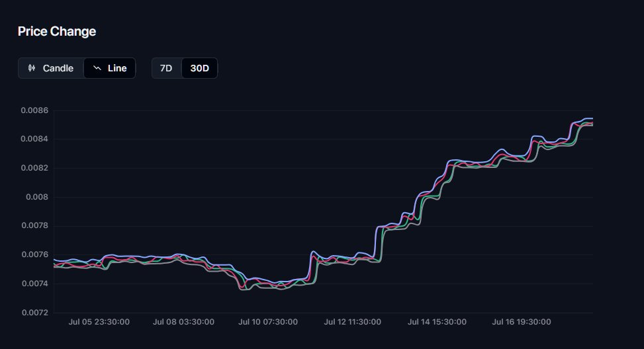Click the Jul 14 15:30:00 axis label
This screenshot has width=644, height=349.
pyautogui.click(x=437, y=322)
